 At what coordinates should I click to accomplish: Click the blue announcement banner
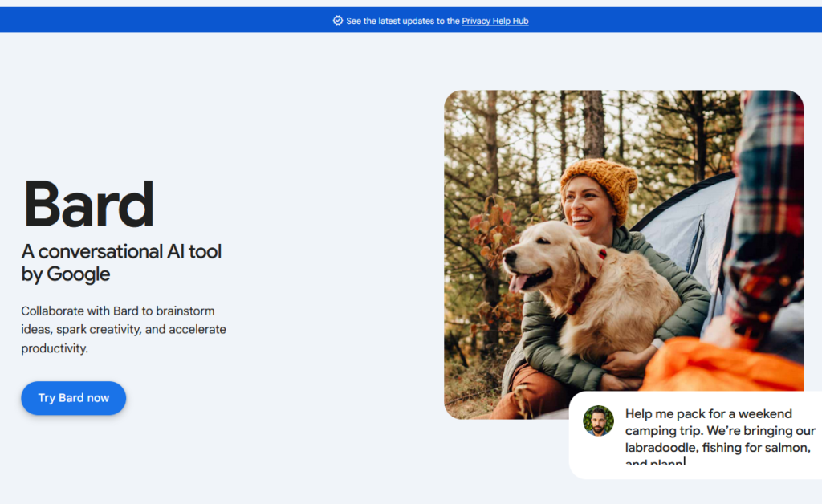tap(411, 20)
